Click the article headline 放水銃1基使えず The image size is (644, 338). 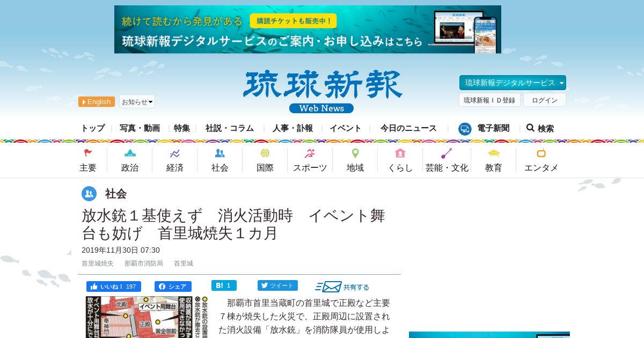(x=233, y=225)
